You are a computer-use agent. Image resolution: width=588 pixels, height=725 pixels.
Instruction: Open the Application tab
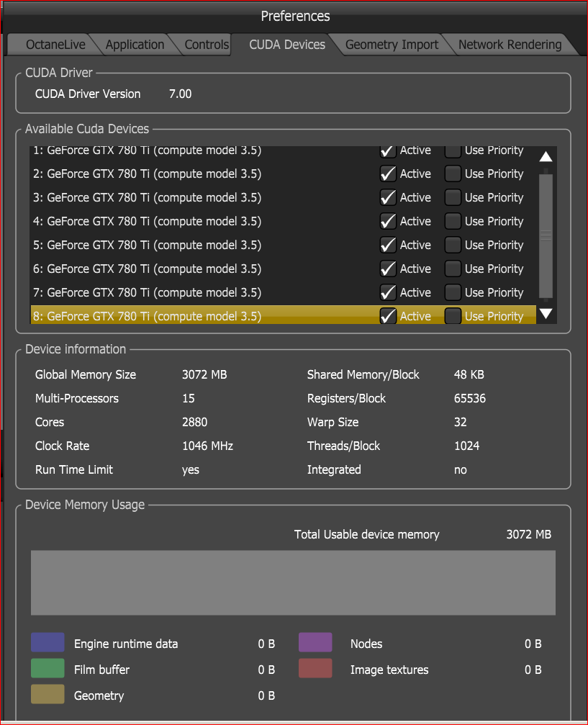[135, 45]
